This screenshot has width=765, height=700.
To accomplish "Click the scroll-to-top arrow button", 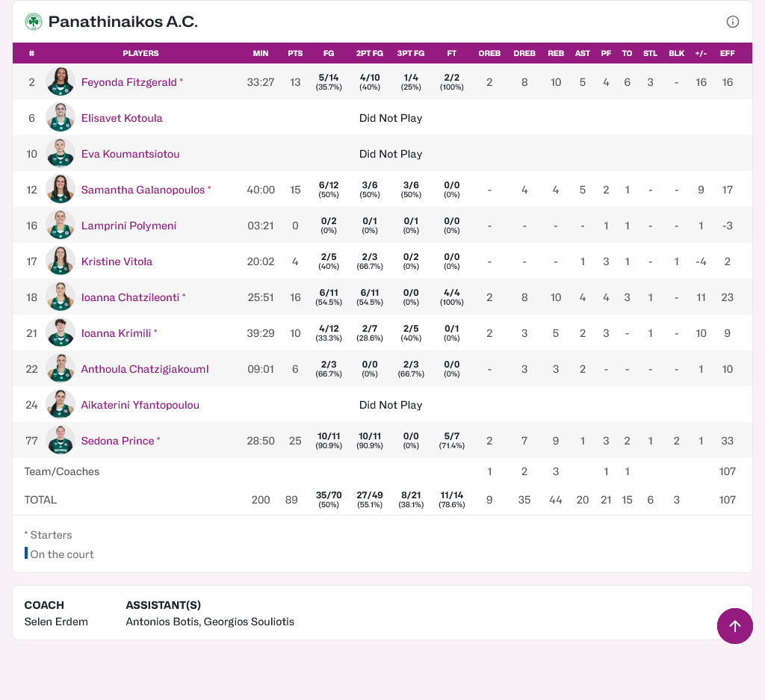I will tap(734, 626).
